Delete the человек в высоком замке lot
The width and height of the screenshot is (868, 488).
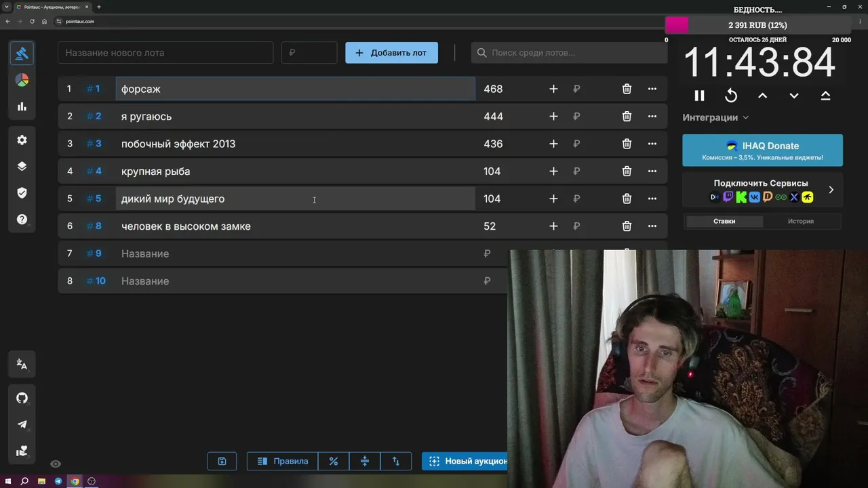[x=627, y=226]
